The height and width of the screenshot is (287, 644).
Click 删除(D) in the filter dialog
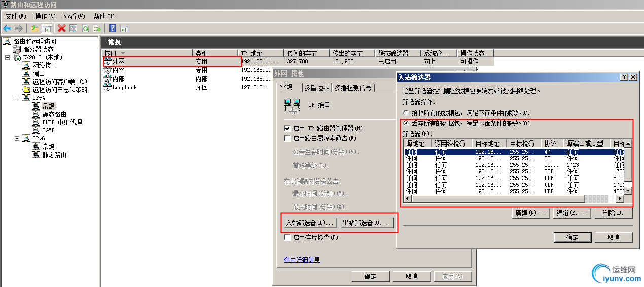point(614,213)
